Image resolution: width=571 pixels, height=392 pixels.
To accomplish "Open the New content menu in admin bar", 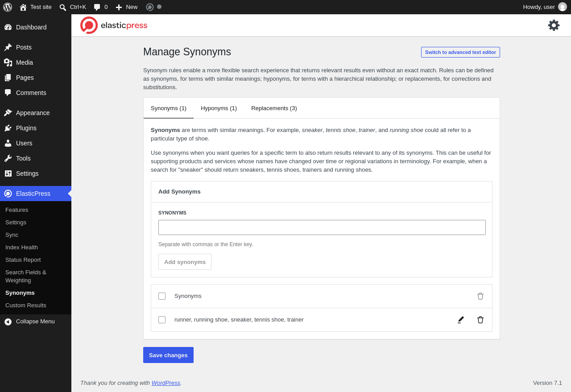I will pos(127,7).
